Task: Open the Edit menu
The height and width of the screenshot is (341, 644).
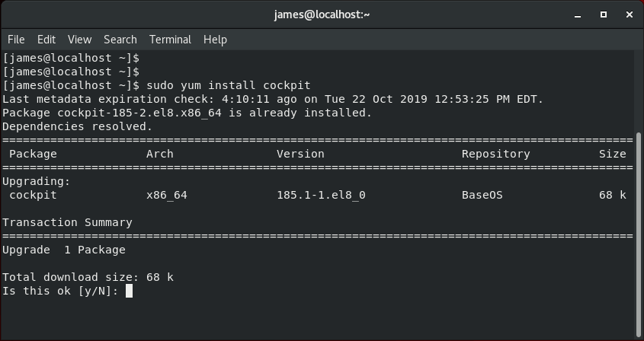Action: click(x=46, y=40)
